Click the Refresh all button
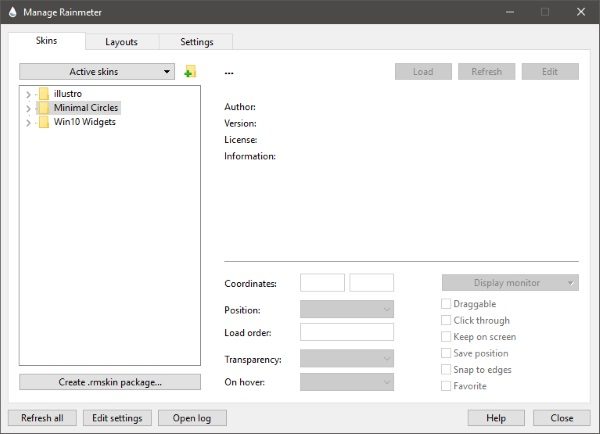600x434 pixels. coord(42,418)
